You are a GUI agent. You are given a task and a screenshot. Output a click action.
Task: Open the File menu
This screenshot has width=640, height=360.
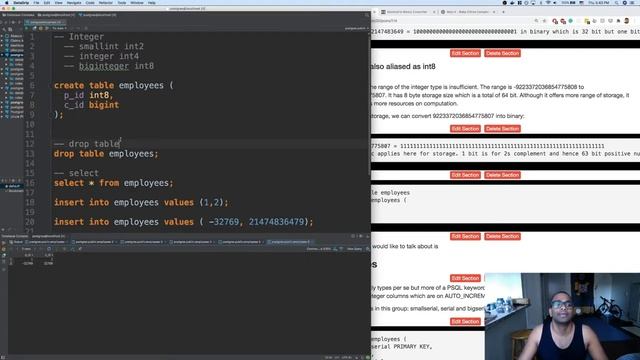[36, 3]
